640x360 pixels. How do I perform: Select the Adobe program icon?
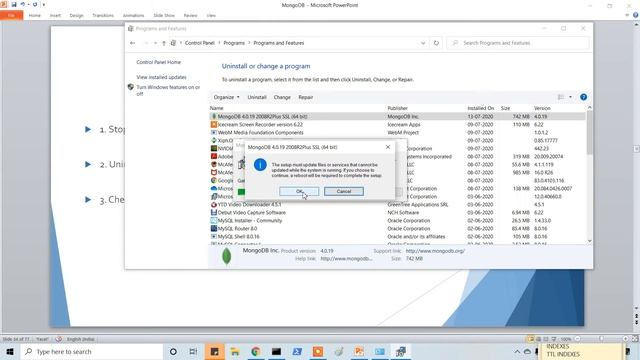[x=213, y=156]
